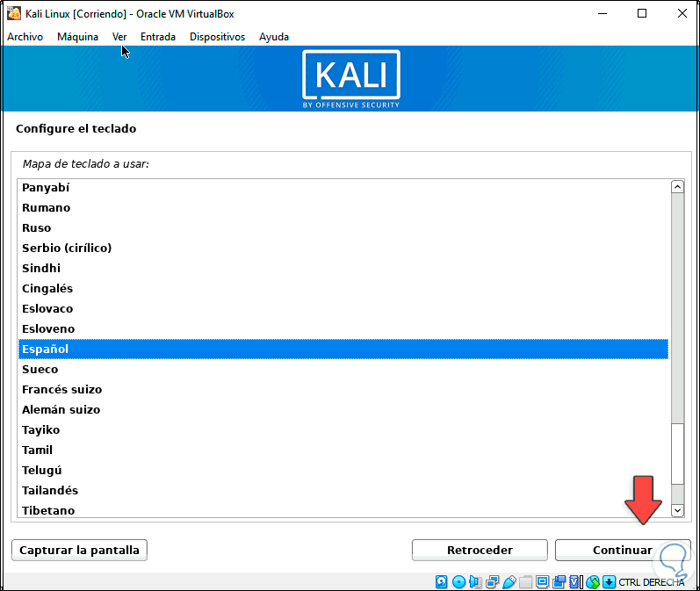The image size is (700, 591).
Task: Click the Continuar button
Action: click(623, 550)
